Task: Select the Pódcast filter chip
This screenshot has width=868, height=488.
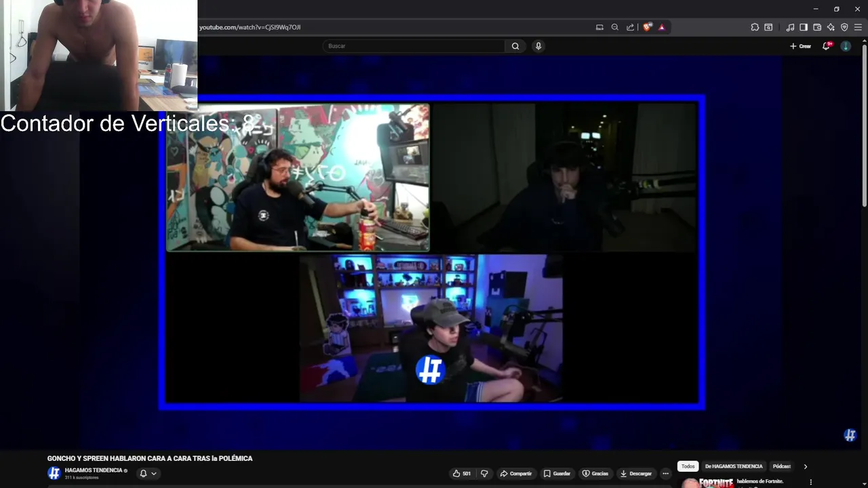Action: [x=782, y=466]
